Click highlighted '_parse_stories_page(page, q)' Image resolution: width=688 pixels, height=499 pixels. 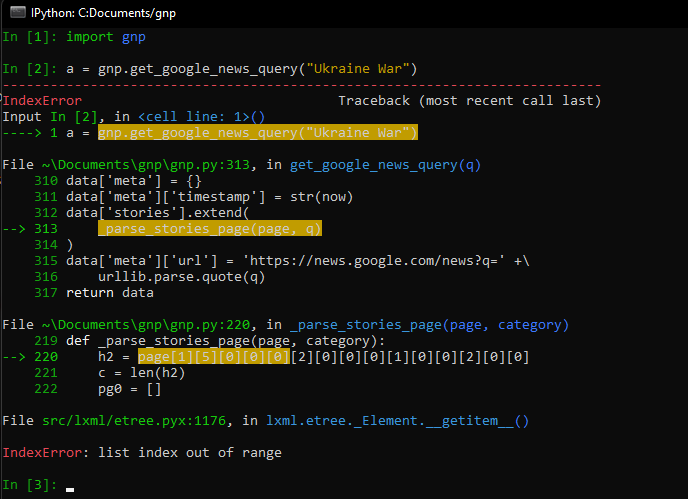click(x=210, y=229)
